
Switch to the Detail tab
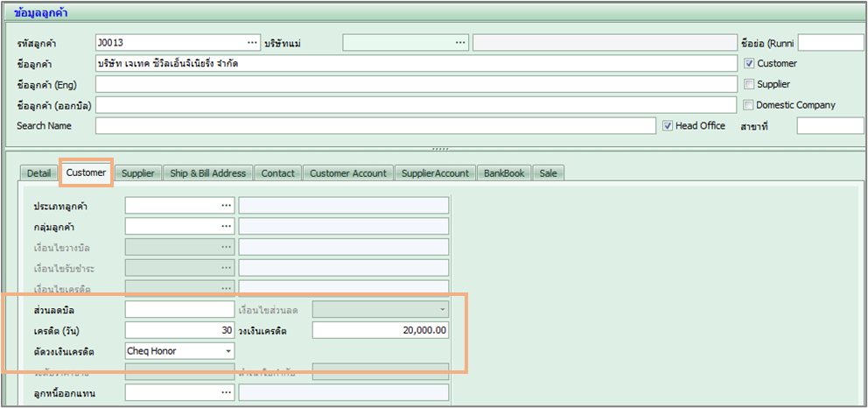pyautogui.click(x=39, y=173)
